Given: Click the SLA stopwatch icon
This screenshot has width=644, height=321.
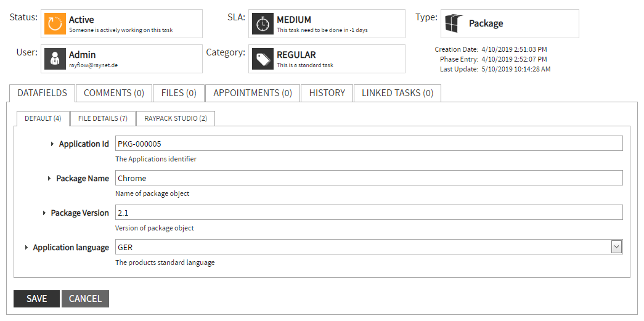Looking at the screenshot, I should point(263,24).
